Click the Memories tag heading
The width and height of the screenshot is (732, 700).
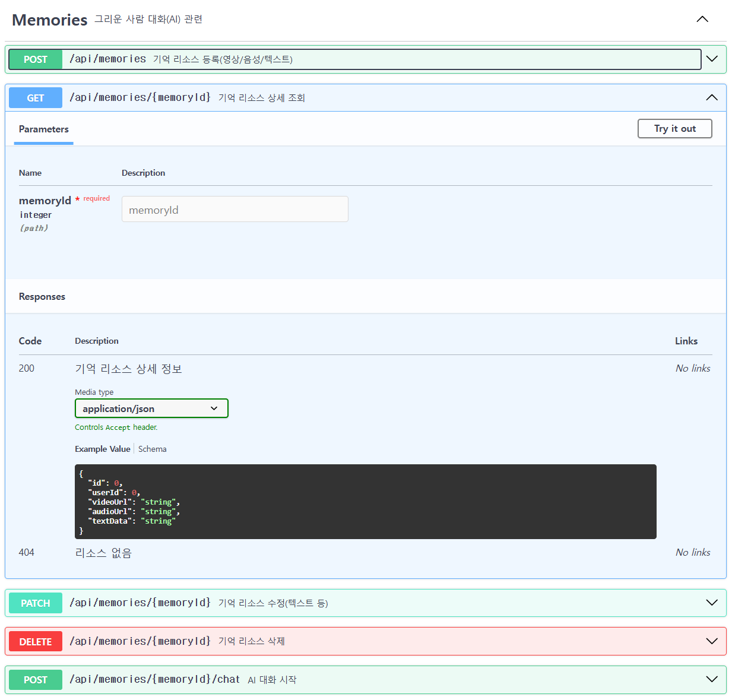coord(50,20)
